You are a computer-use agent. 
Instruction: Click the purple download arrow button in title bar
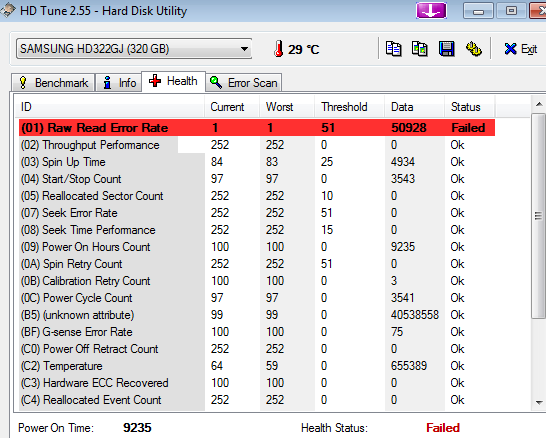431,10
